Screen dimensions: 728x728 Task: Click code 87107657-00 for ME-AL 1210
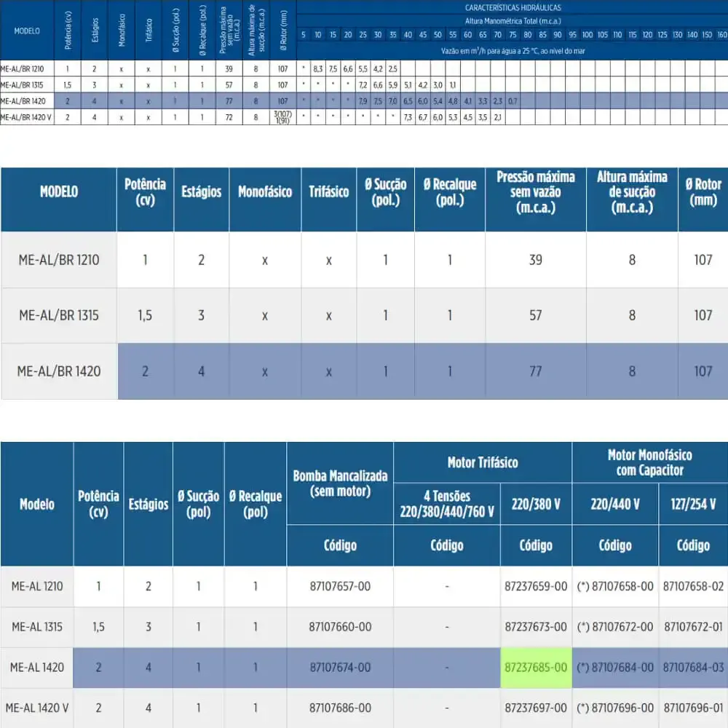[x=340, y=586]
